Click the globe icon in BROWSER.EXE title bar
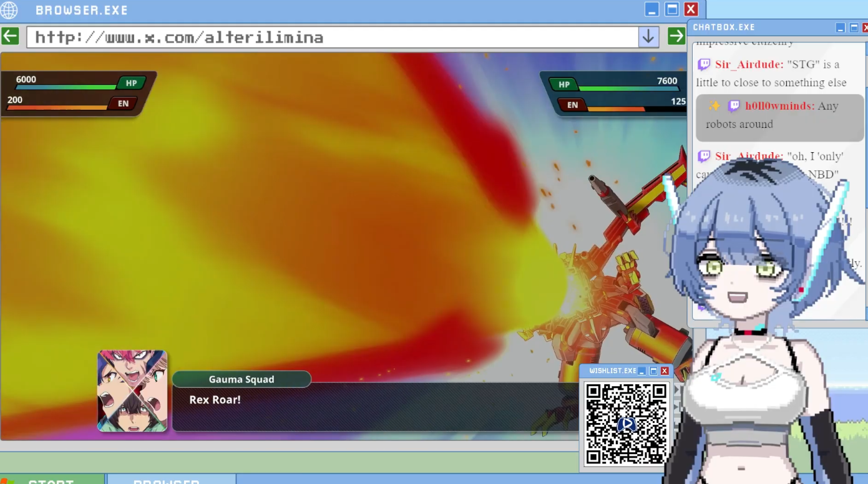 point(9,10)
